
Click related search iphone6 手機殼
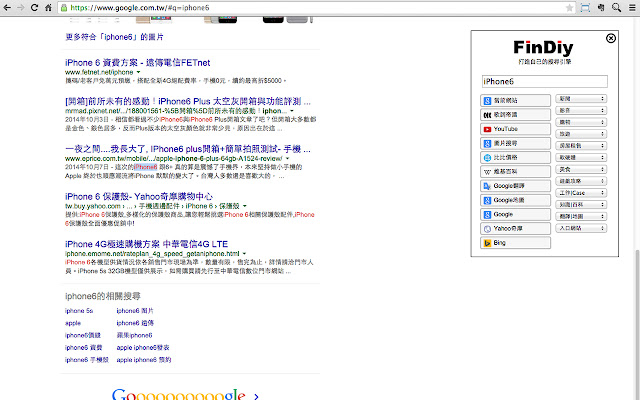(x=87, y=360)
